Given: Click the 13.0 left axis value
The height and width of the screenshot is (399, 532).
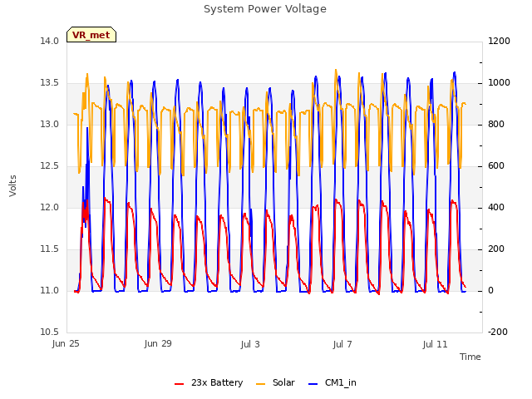Looking at the screenshot, I should coord(50,124).
